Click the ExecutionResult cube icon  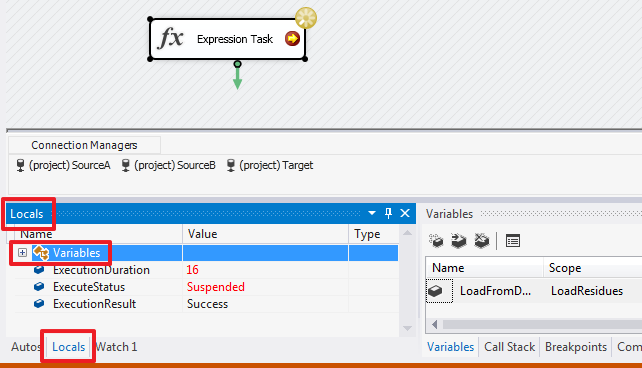pyautogui.click(x=39, y=304)
